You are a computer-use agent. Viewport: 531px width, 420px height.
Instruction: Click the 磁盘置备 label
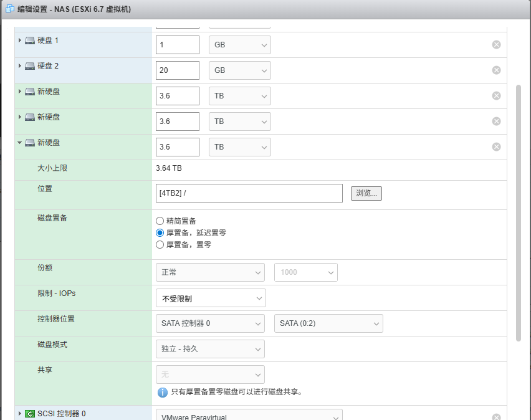tap(52, 218)
